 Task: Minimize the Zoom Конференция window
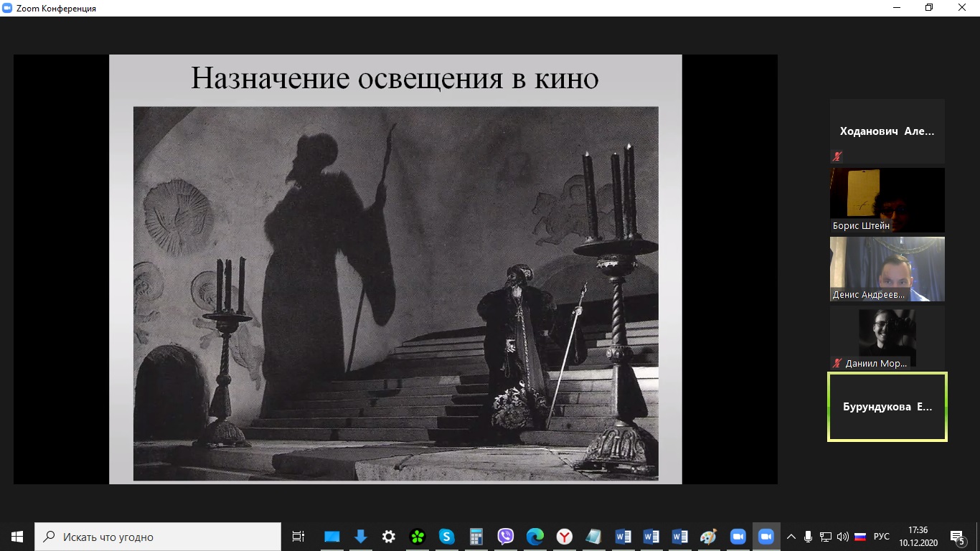(x=896, y=8)
